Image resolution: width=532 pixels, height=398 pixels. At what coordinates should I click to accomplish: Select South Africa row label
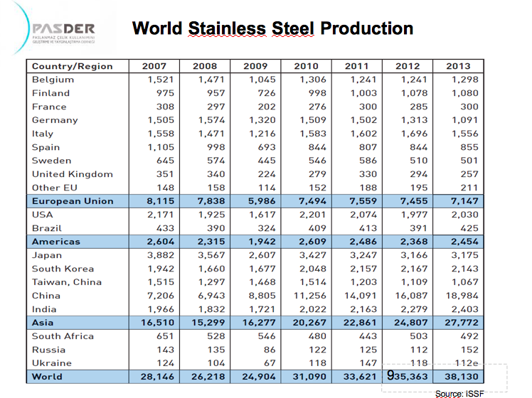pyautogui.click(x=62, y=336)
